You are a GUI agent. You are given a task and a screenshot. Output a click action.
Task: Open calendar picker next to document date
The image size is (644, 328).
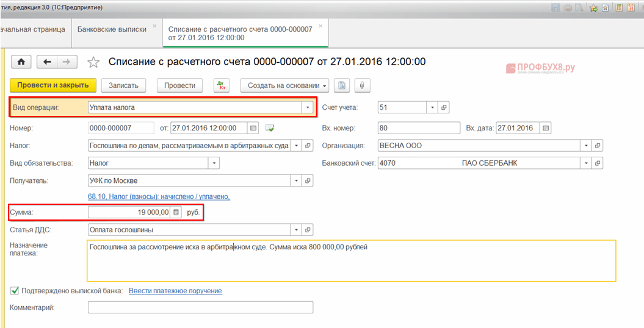[x=253, y=128]
